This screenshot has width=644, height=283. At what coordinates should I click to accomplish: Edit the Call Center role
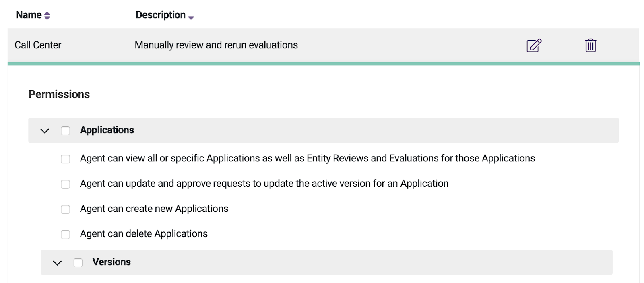(534, 45)
